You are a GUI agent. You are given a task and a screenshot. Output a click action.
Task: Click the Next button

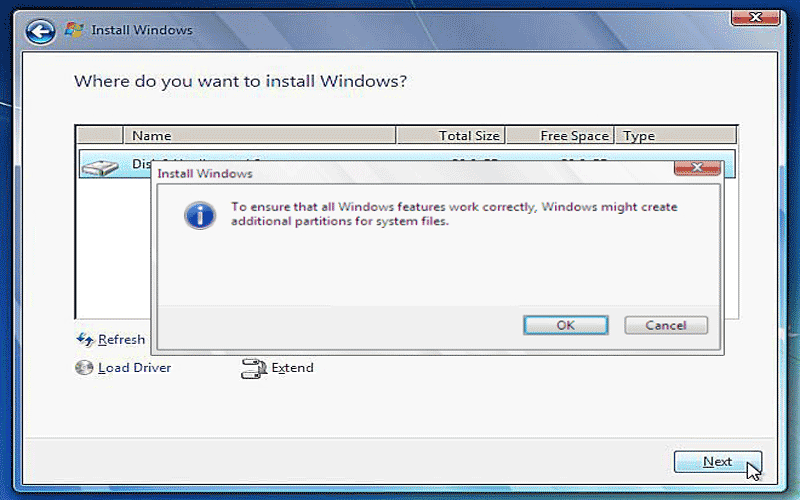tap(718, 462)
